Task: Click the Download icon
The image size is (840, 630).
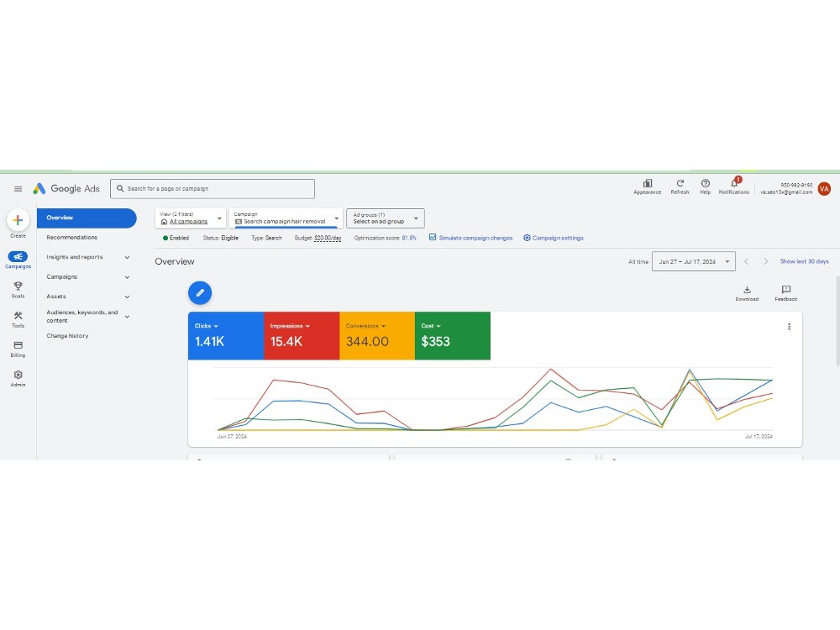Action: pos(747,290)
